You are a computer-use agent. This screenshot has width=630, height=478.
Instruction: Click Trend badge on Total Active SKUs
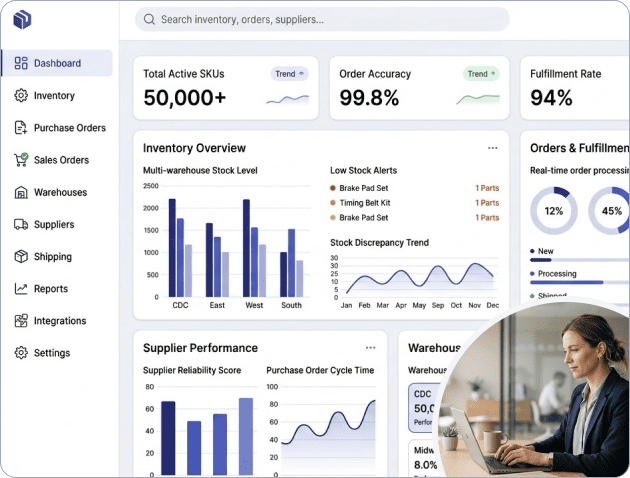click(x=289, y=74)
